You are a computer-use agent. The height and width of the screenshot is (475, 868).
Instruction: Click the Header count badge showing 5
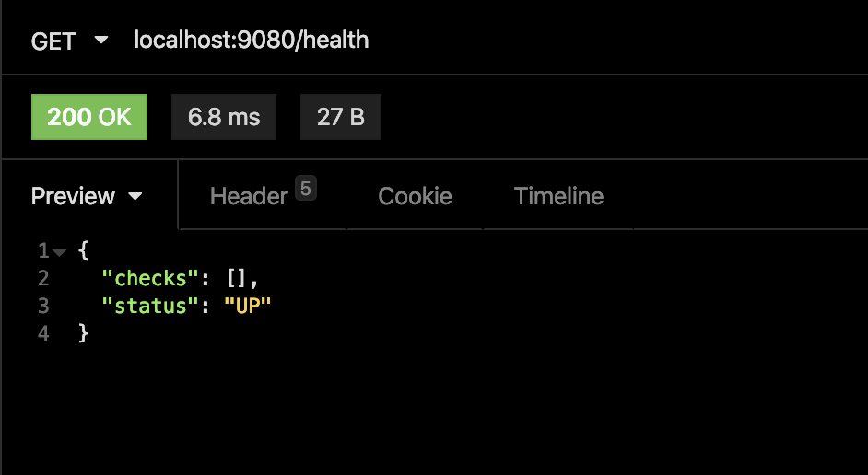click(307, 189)
